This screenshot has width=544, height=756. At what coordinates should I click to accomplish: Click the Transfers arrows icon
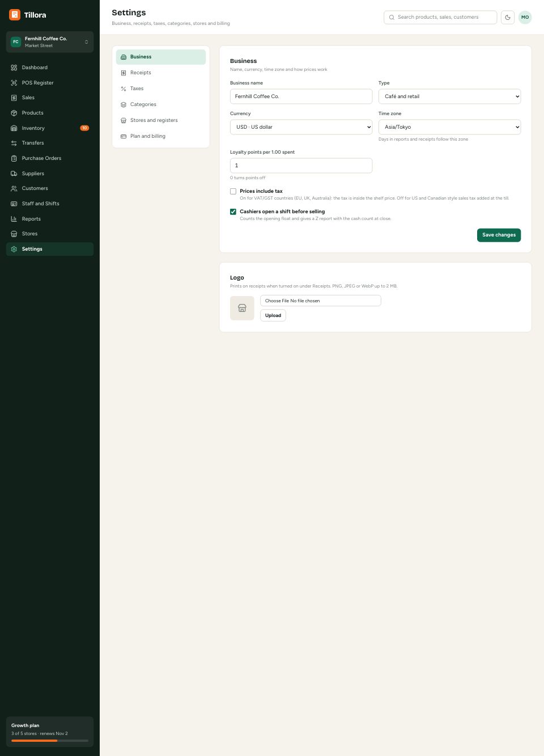[x=14, y=143]
